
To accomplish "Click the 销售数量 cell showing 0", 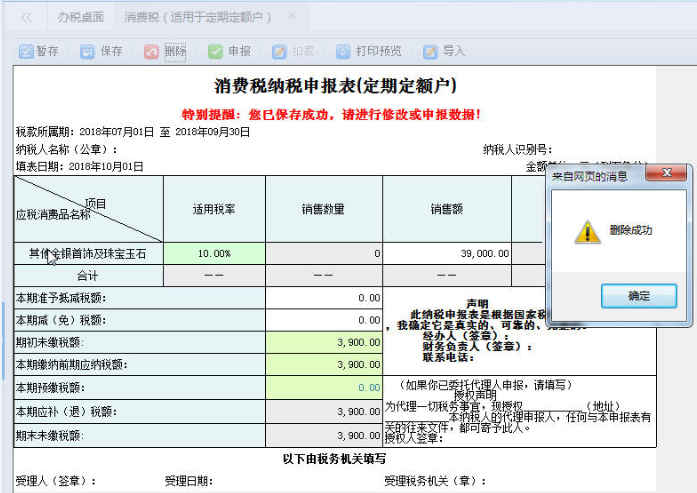I will 324,254.
